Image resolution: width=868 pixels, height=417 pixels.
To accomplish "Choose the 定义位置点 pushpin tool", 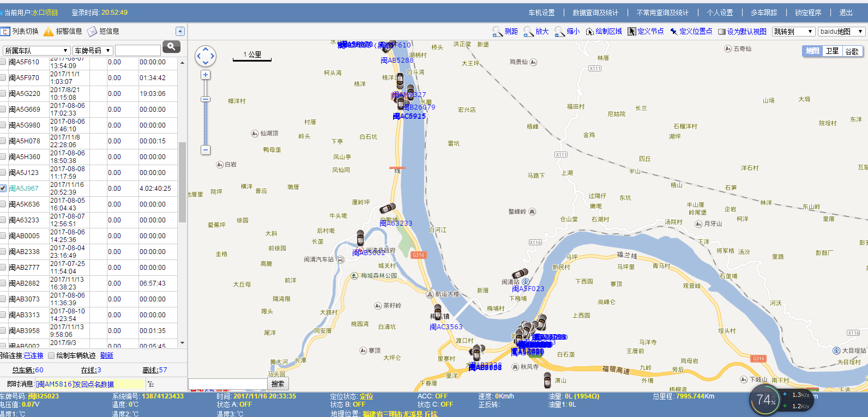I will 691,32.
